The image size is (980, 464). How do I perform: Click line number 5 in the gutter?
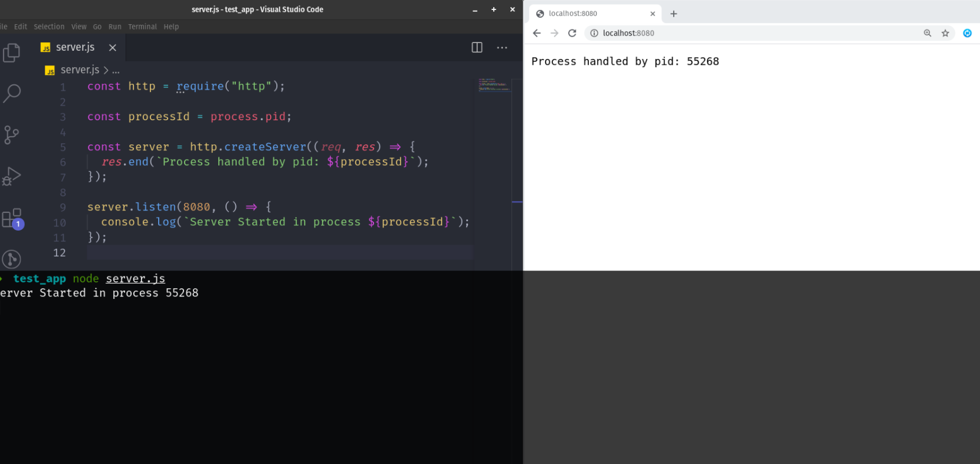pyautogui.click(x=63, y=147)
